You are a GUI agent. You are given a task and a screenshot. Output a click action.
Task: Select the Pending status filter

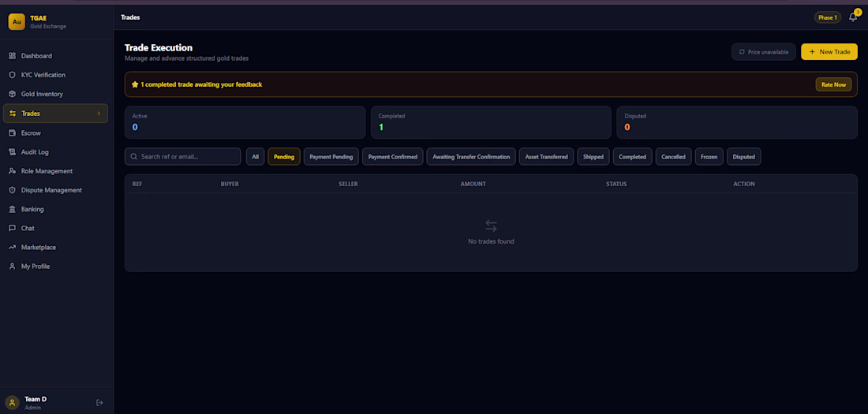click(284, 157)
